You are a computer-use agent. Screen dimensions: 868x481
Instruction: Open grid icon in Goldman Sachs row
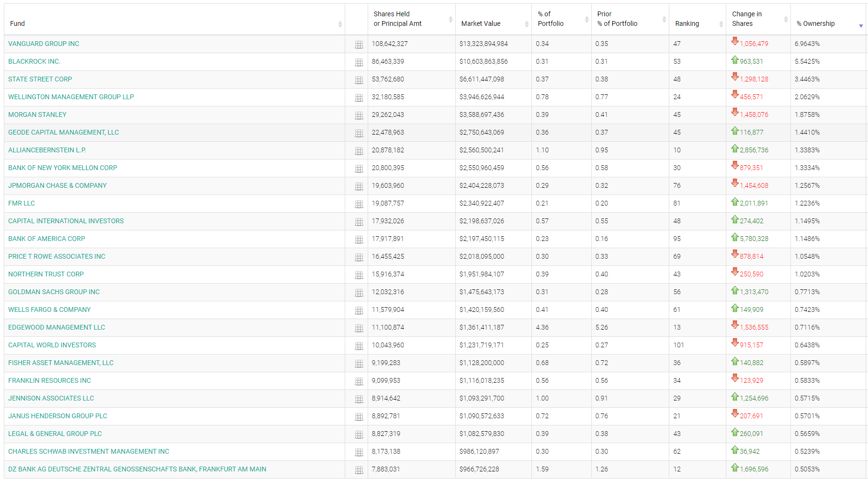pyautogui.click(x=359, y=293)
